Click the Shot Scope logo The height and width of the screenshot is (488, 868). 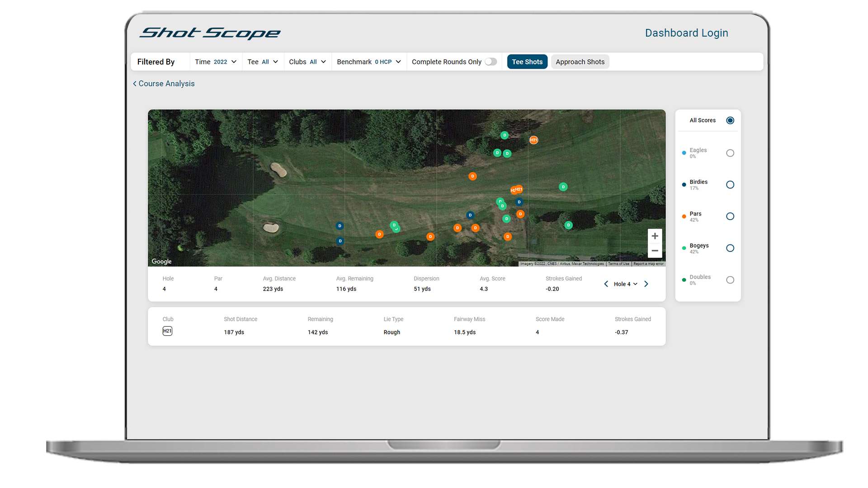click(210, 33)
